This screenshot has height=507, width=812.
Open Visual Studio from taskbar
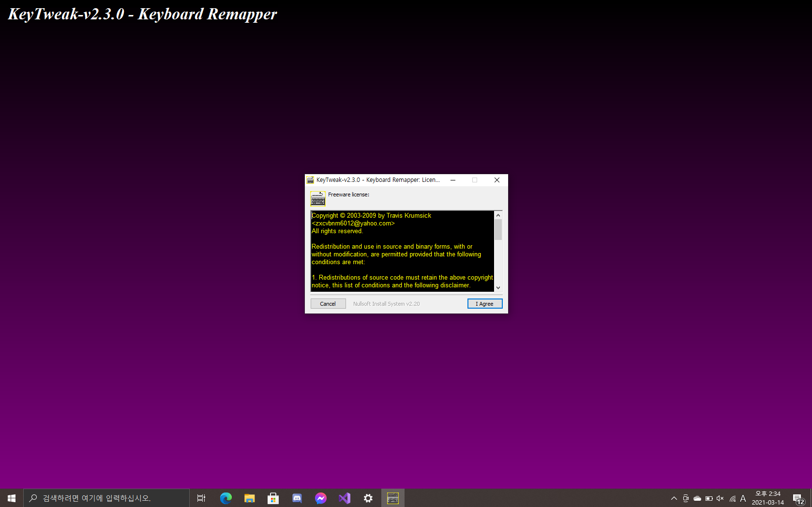pyautogui.click(x=345, y=498)
